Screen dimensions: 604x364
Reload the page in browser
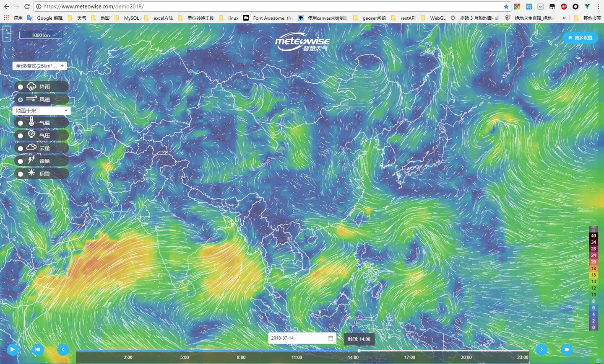27,7
